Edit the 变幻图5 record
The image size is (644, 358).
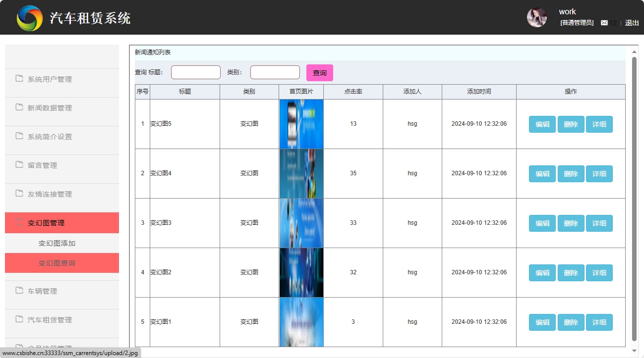541,124
